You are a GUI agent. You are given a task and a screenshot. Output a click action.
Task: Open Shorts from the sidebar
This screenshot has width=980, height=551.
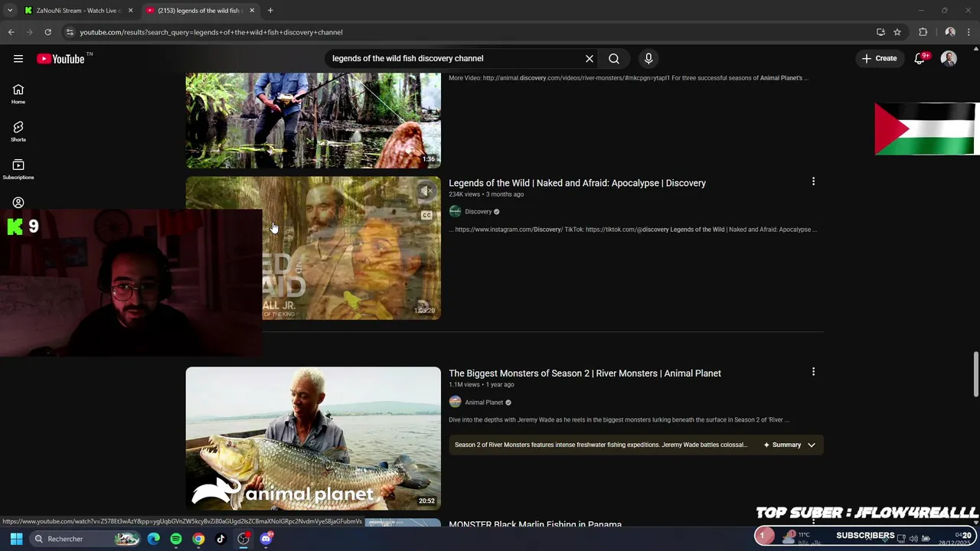pos(18,132)
